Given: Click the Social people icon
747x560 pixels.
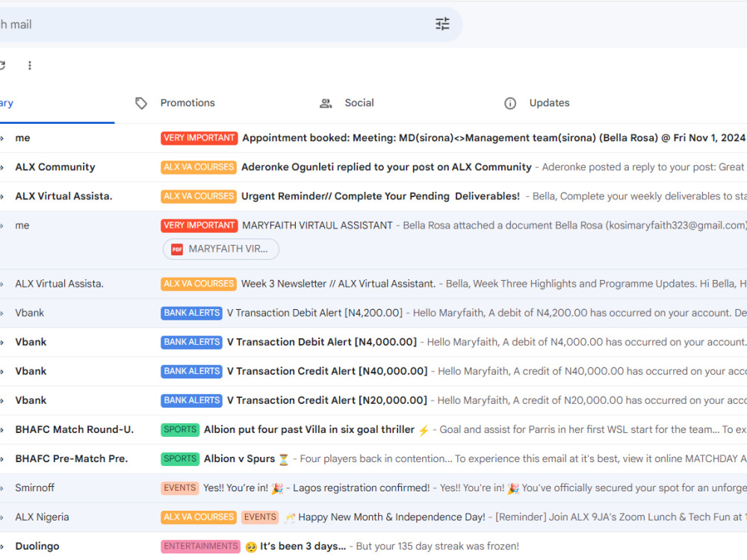Looking at the screenshot, I should pos(326,103).
